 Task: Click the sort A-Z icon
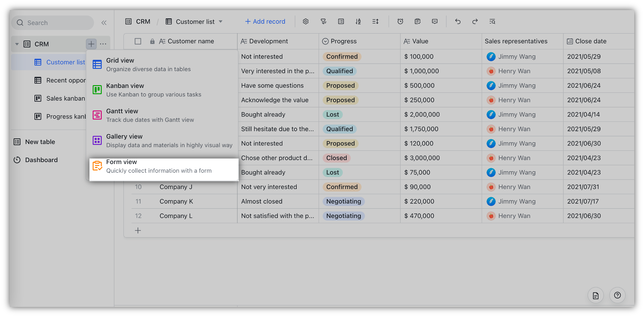(358, 21)
